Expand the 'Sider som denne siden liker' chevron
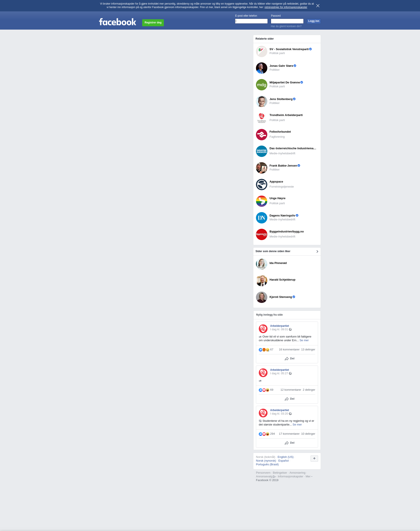 [317, 251]
